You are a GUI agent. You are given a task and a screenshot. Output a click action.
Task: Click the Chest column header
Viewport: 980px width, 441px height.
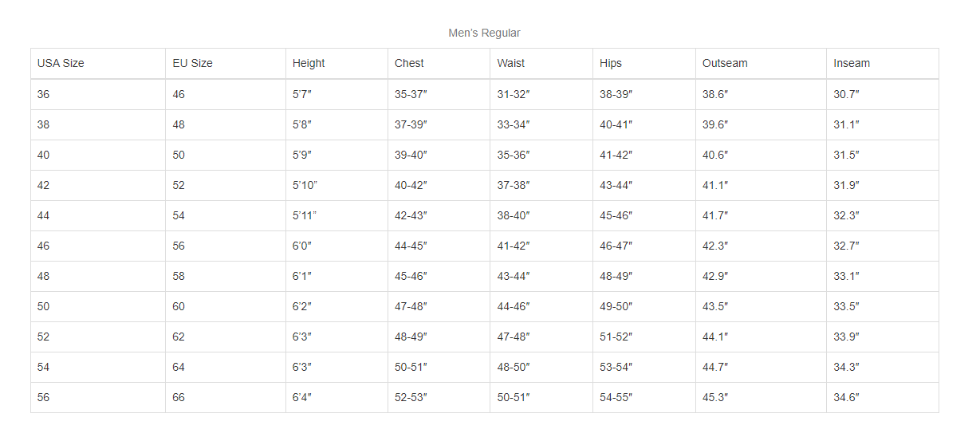(x=409, y=63)
